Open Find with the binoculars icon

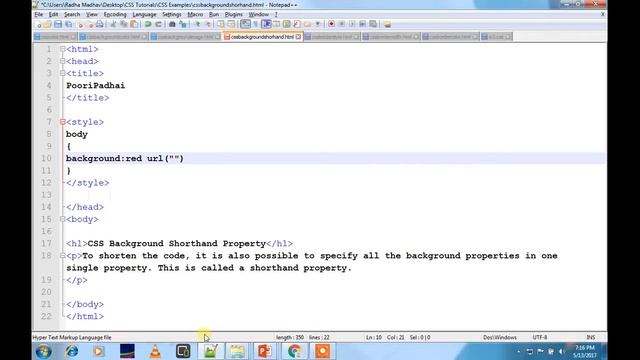172,24
